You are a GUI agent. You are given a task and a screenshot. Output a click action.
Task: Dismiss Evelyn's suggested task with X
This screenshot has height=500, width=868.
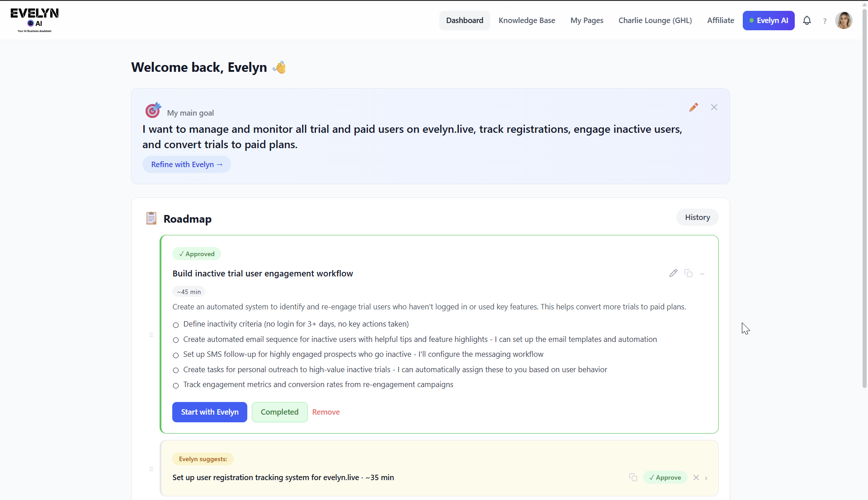[696, 477]
